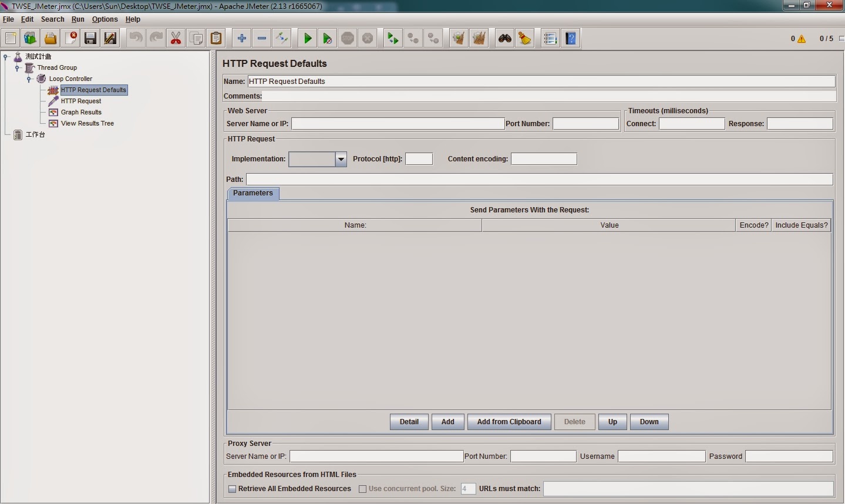This screenshot has width=845, height=504.
Task: Collapse the 測試計畫 root tree node
Action: 6,57
